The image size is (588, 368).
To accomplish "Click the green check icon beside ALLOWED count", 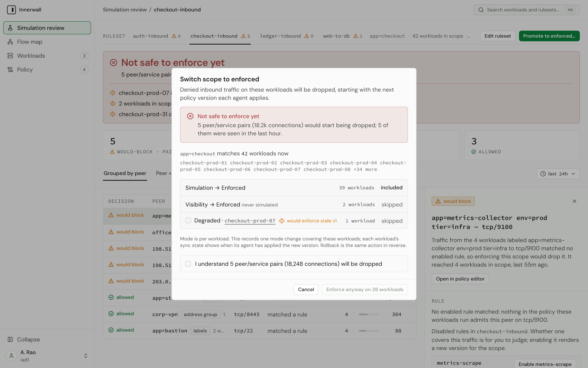I will (x=473, y=152).
